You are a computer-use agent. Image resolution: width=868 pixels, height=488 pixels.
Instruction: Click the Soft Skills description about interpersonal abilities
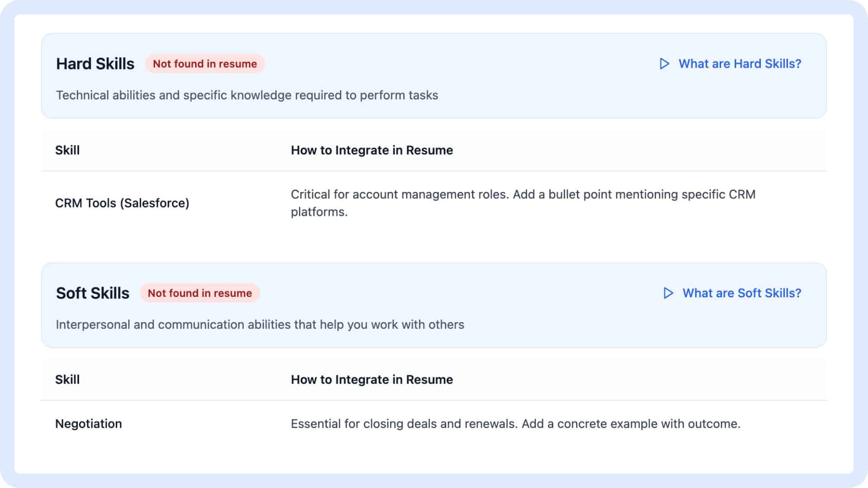coord(260,324)
